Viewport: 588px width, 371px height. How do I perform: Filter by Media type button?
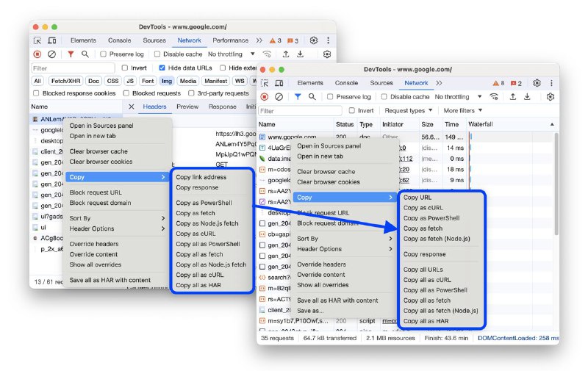coord(188,81)
